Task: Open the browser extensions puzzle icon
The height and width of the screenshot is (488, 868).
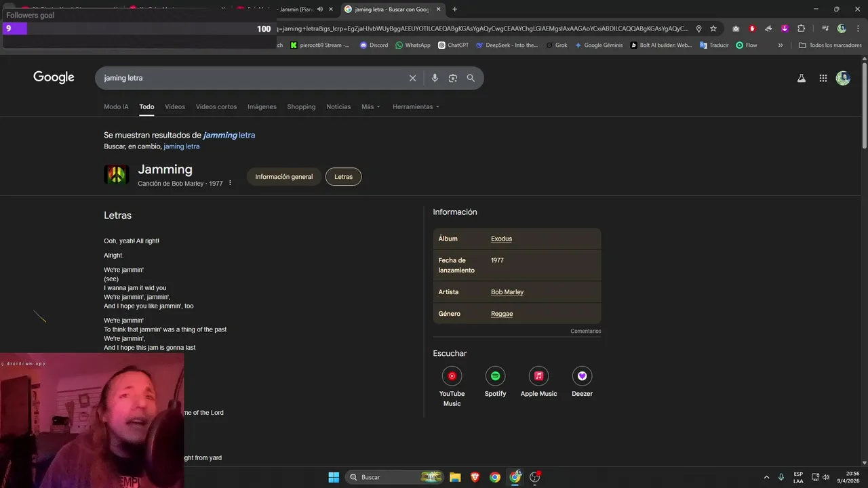Action: pyautogui.click(x=801, y=28)
